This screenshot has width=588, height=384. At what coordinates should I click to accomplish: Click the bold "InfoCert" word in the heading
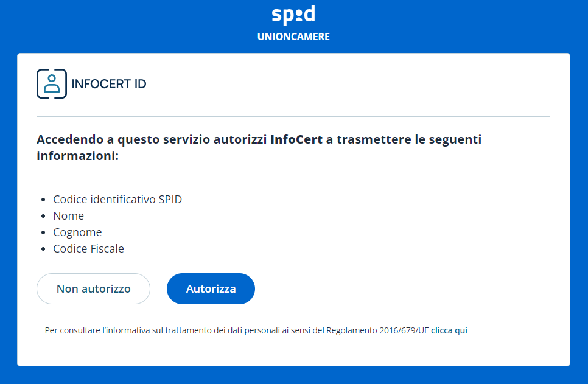click(x=296, y=139)
